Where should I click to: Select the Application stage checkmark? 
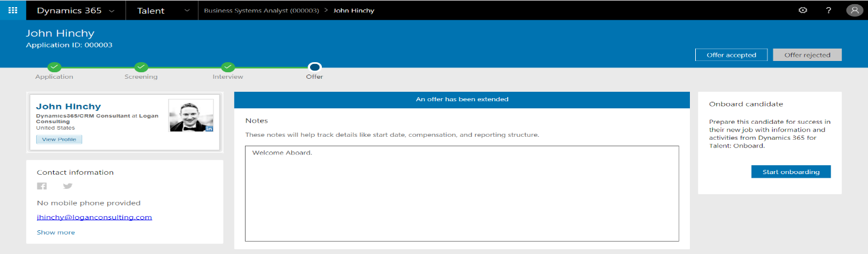click(x=54, y=67)
